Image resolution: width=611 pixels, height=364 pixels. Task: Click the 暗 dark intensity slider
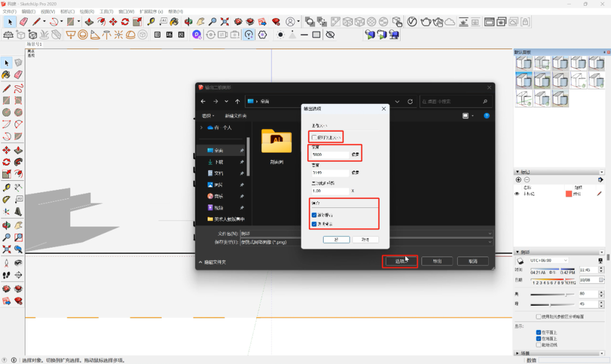(x=552, y=305)
